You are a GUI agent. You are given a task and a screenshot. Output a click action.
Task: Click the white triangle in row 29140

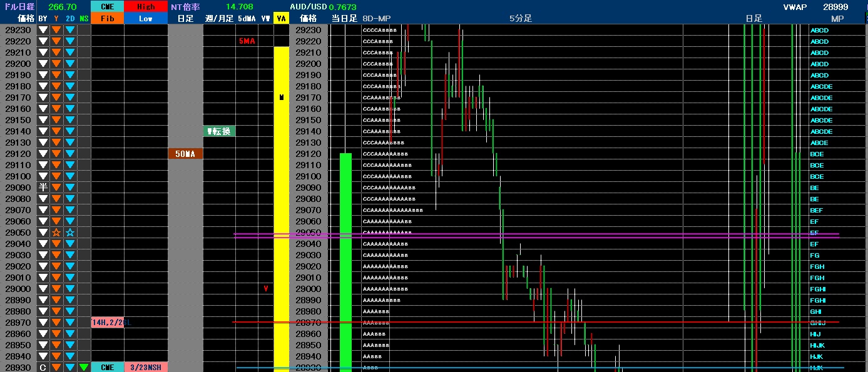click(x=43, y=131)
